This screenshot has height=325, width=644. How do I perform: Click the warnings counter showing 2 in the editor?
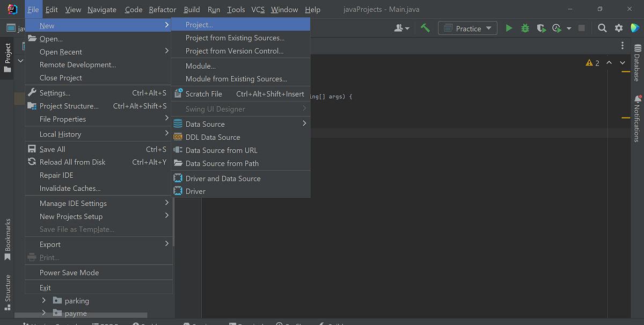pyautogui.click(x=592, y=62)
